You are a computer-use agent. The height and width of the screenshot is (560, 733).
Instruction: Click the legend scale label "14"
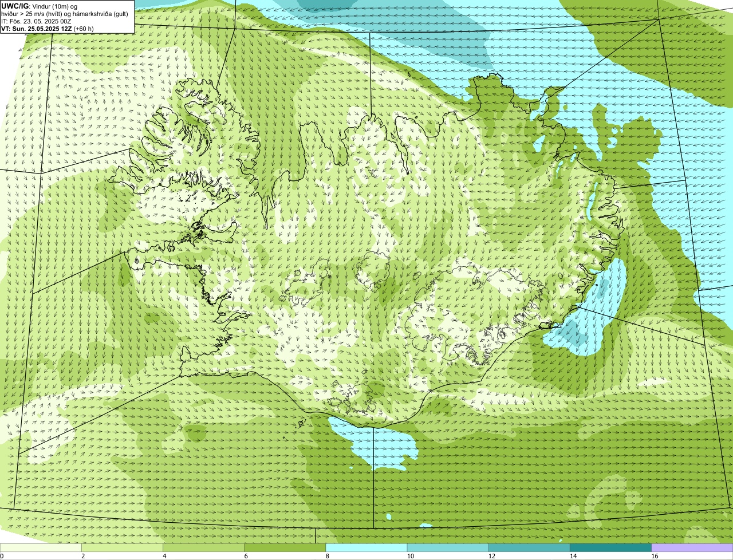point(573,556)
